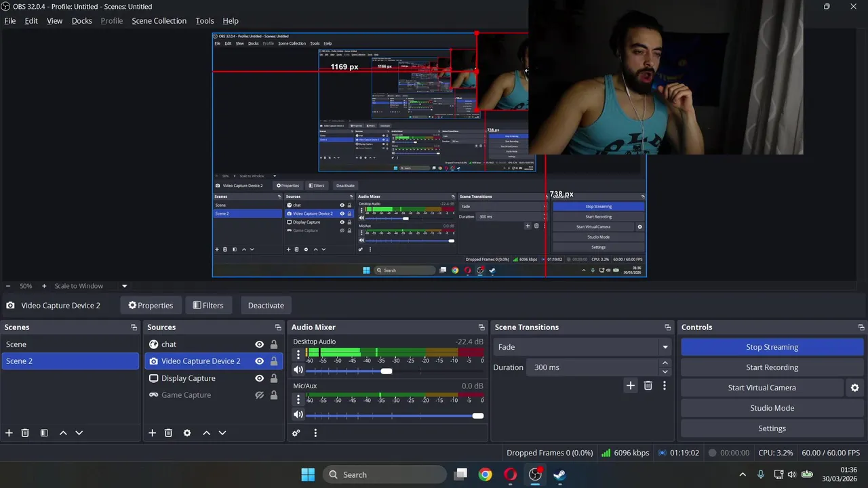Open the Edit menu

click(31, 21)
